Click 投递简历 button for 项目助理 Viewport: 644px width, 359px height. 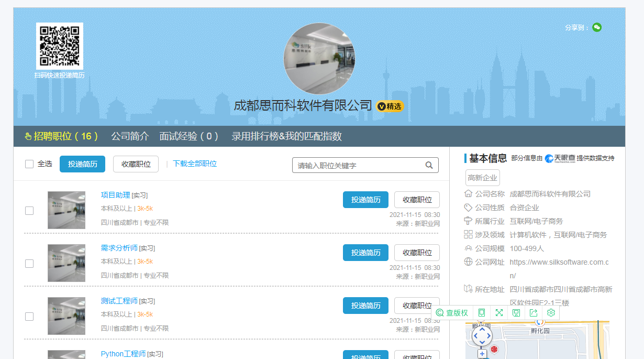(x=365, y=200)
